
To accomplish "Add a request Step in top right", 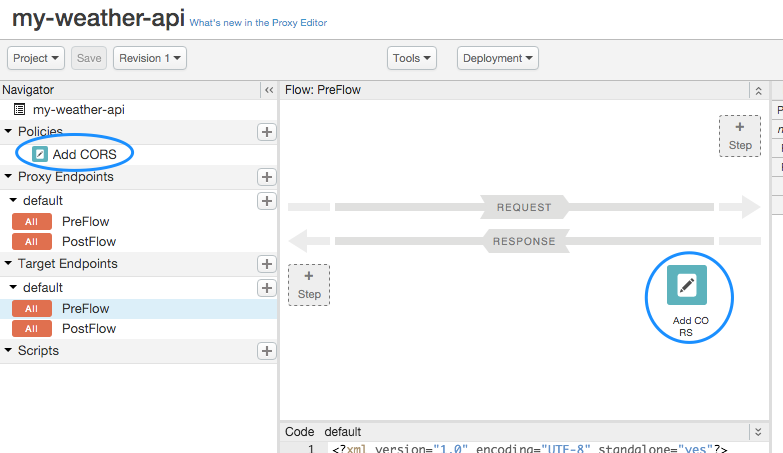I will [x=739, y=136].
